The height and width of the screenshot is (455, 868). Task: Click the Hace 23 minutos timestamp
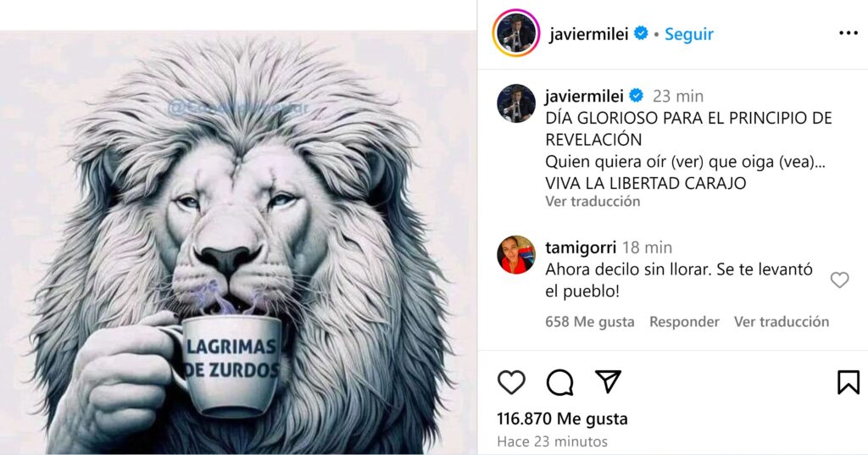coord(552,441)
